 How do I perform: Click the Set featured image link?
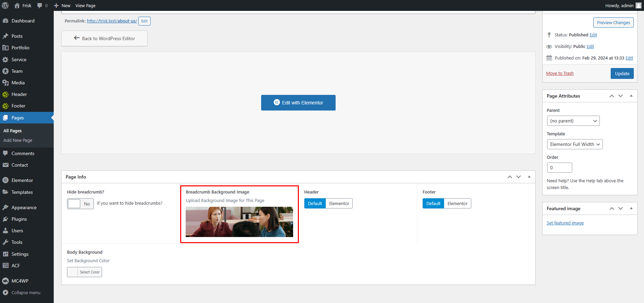565,223
